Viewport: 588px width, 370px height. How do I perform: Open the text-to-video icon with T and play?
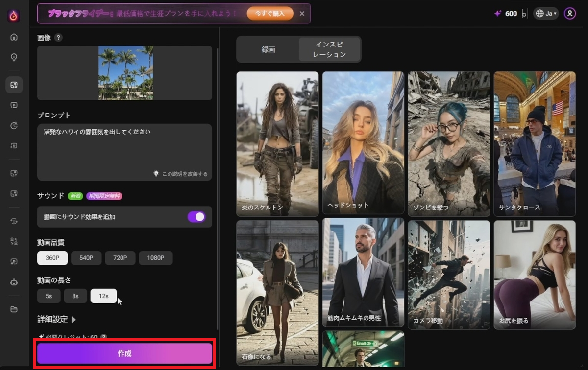click(x=14, y=105)
